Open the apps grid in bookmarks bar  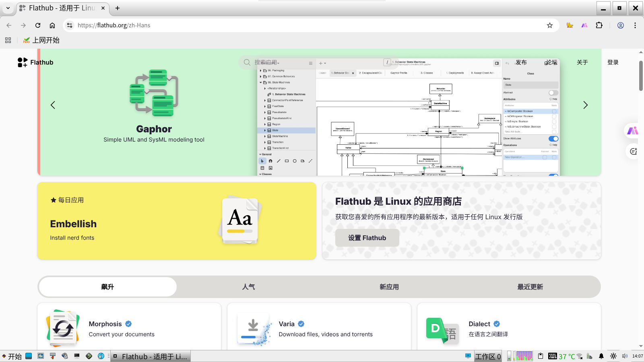pos(8,40)
